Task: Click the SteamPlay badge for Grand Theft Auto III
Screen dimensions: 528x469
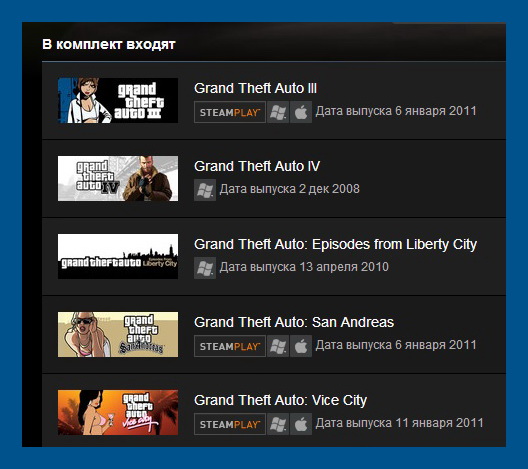Action: [230, 112]
